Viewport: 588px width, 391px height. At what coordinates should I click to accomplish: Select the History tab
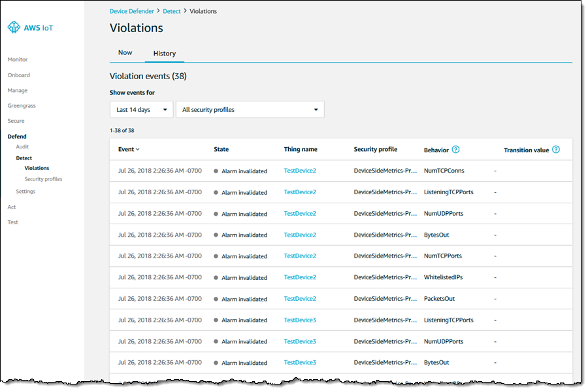tap(164, 54)
